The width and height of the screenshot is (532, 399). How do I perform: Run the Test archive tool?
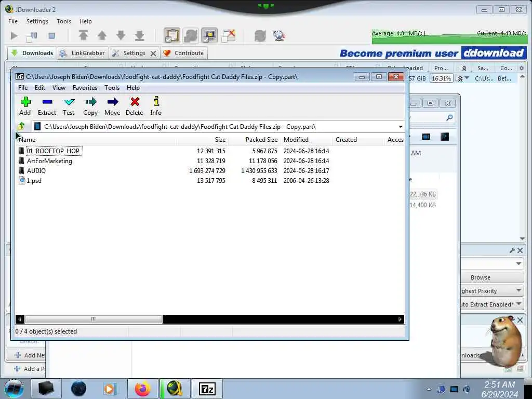coord(69,106)
